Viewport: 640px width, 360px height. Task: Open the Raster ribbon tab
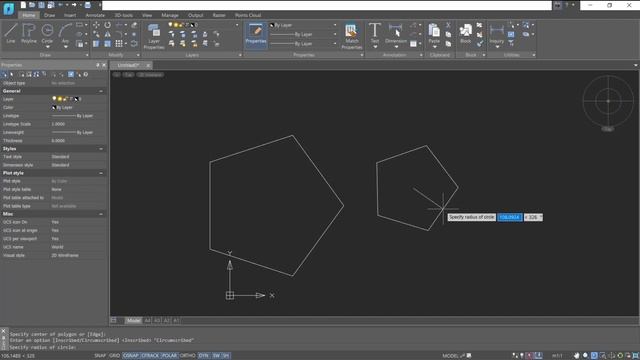219,15
